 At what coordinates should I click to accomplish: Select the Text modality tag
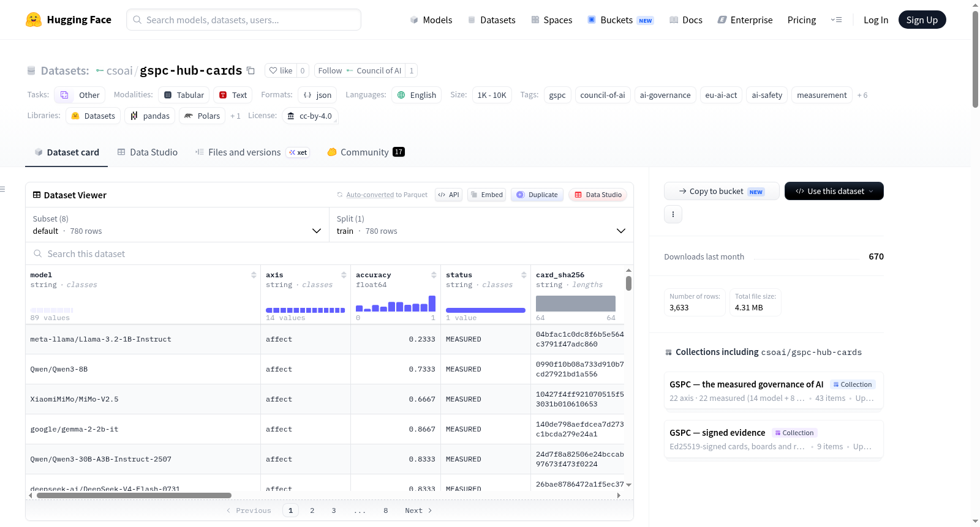tap(233, 95)
